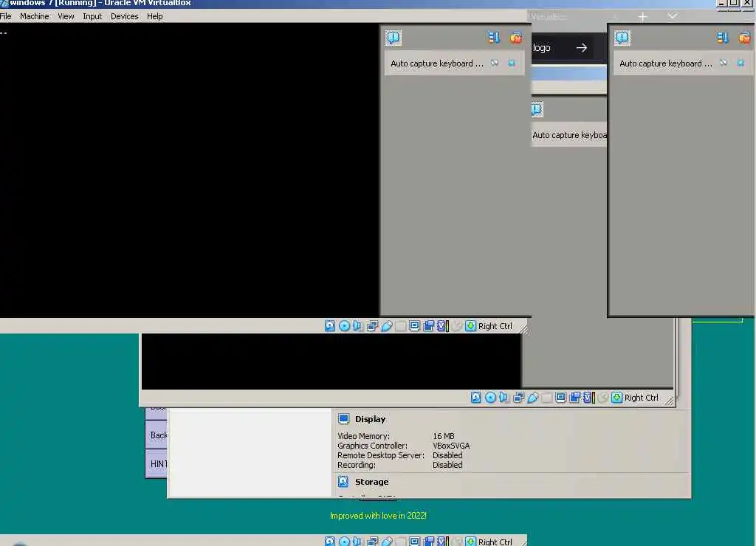The image size is (756, 546).
Task: Expand details of right Auto capture keyboard notification
Action: [724, 63]
